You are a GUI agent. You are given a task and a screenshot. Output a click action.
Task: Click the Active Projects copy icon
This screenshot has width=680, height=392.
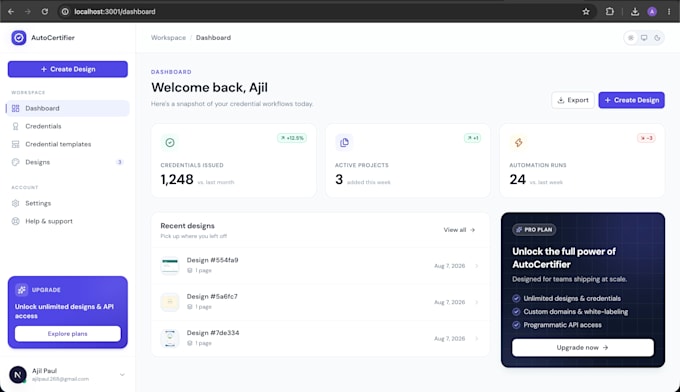coord(344,142)
